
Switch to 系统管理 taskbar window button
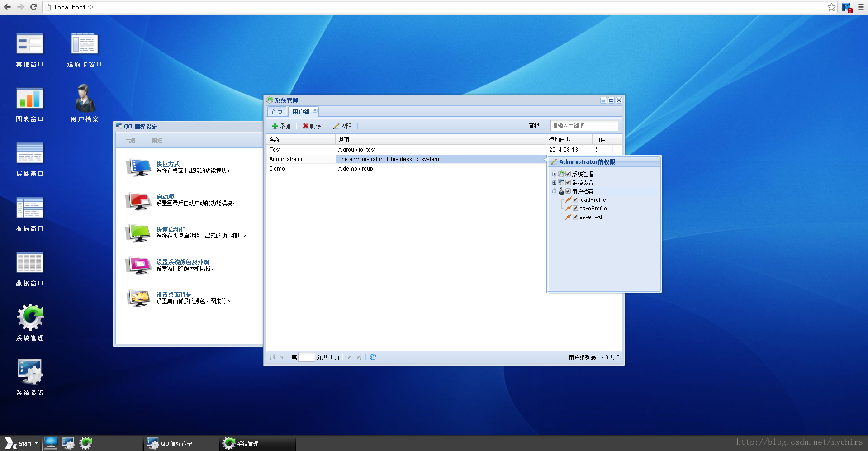click(x=258, y=444)
